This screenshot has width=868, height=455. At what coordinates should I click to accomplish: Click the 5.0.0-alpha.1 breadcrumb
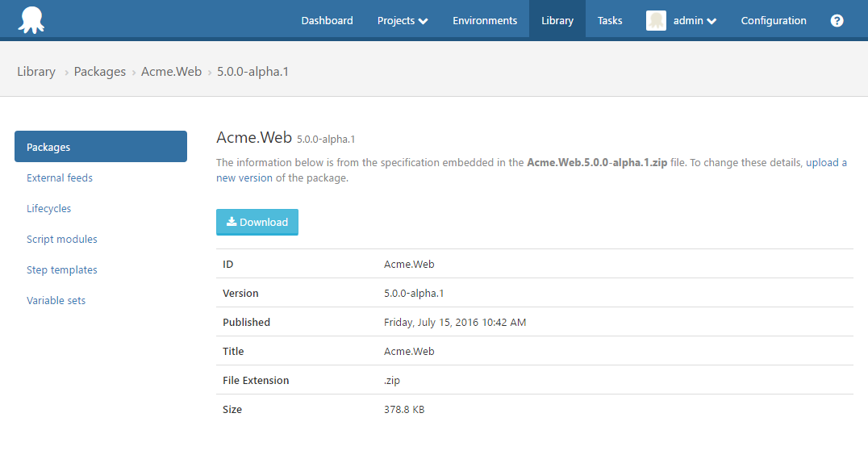tap(252, 72)
